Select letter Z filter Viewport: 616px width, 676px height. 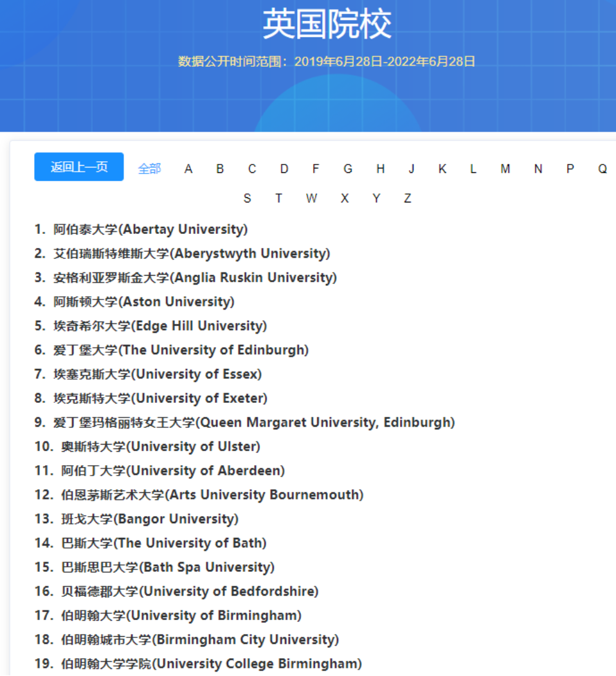click(x=407, y=199)
